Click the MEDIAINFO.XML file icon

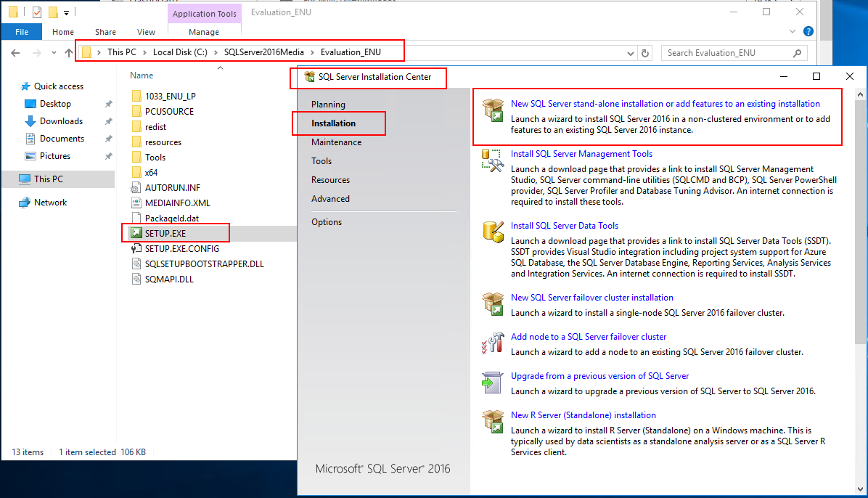click(x=136, y=203)
